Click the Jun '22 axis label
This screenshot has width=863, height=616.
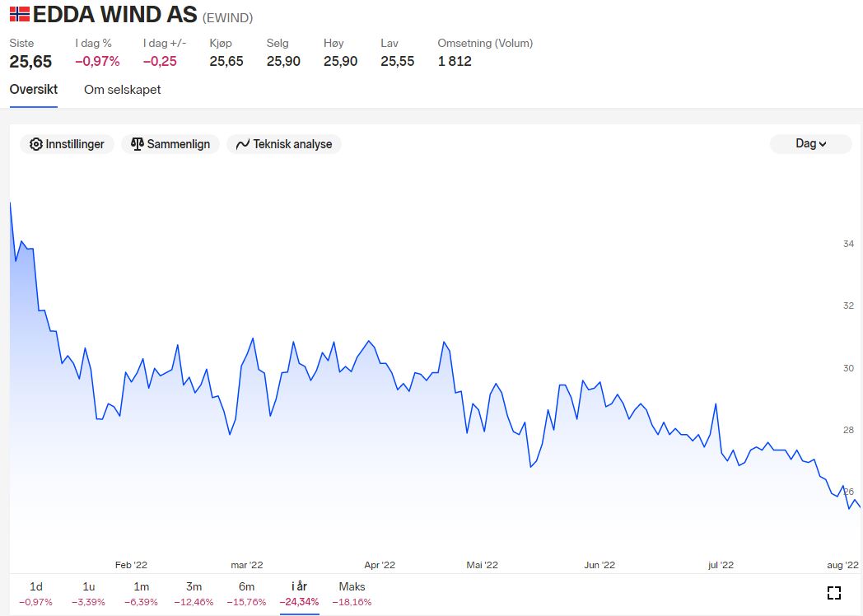point(599,565)
